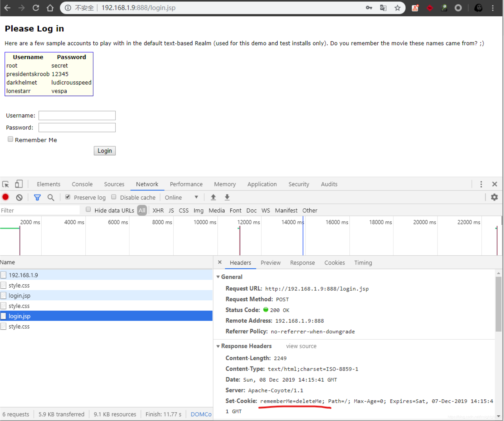
Task: Toggle the network filter funnel
Action: (x=37, y=197)
